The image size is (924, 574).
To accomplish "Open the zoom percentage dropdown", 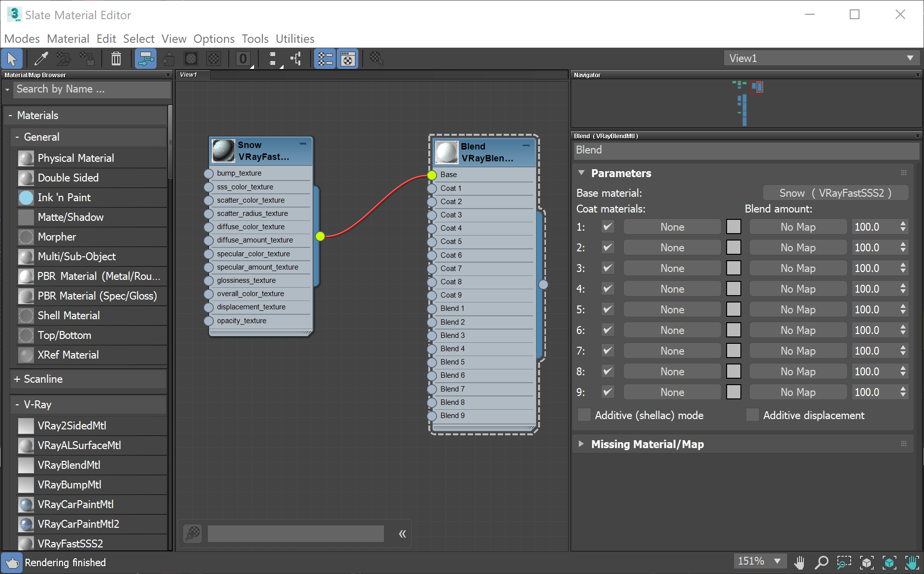I will pyautogui.click(x=761, y=561).
